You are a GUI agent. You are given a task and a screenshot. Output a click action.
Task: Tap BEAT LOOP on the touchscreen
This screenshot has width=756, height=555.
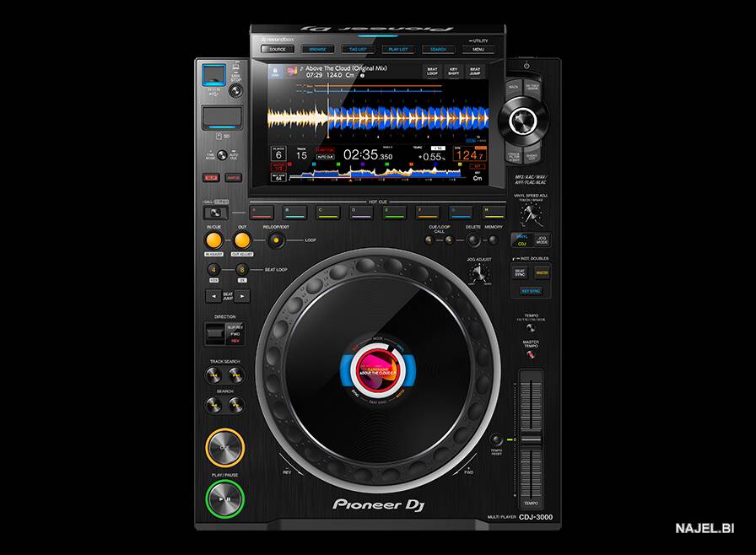[x=433, y=72]
